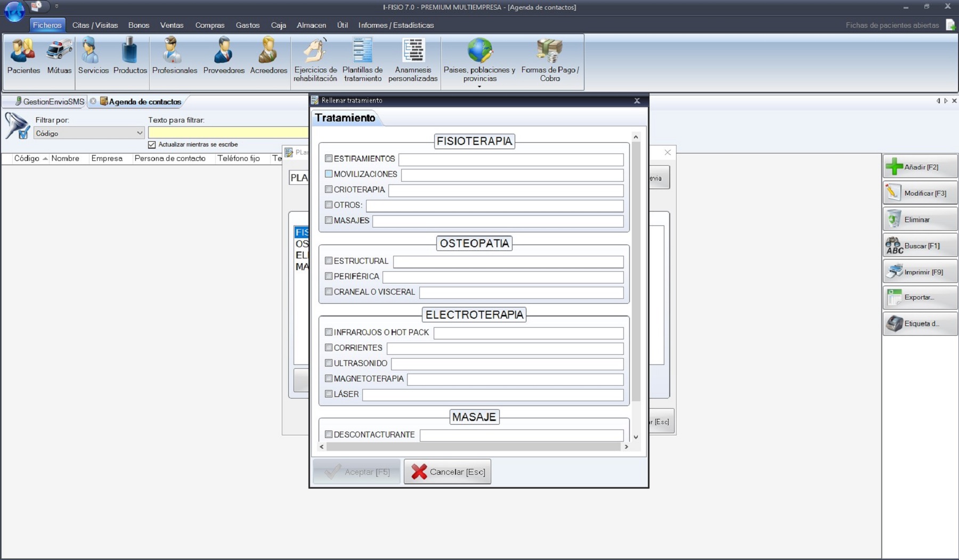Open the Profesionales icon
This screenshot has height=560, width=959.
[x=174, y=56]
